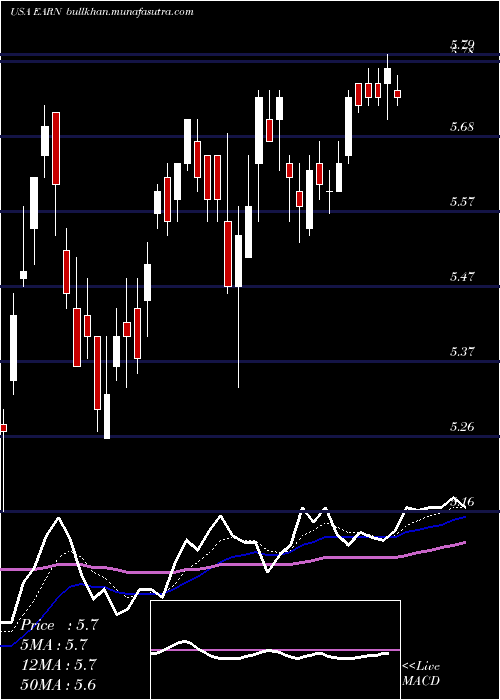Click the 5.16 horizontal grid line label
Viewport: 500px width, 700px height.
(x=462, y=502)
